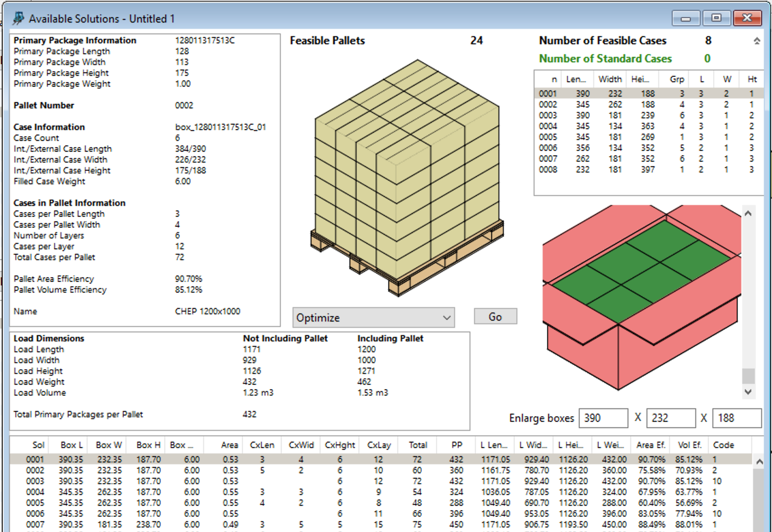Click the app icon in title bar
Screen dimensions: 772x532
(19, 18)
